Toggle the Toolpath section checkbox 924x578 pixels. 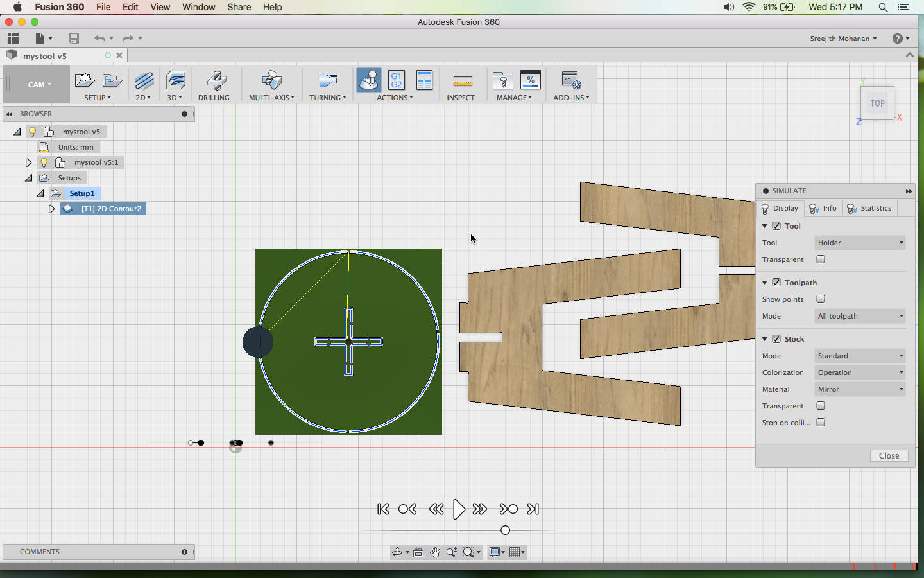(x=776, y=283)
